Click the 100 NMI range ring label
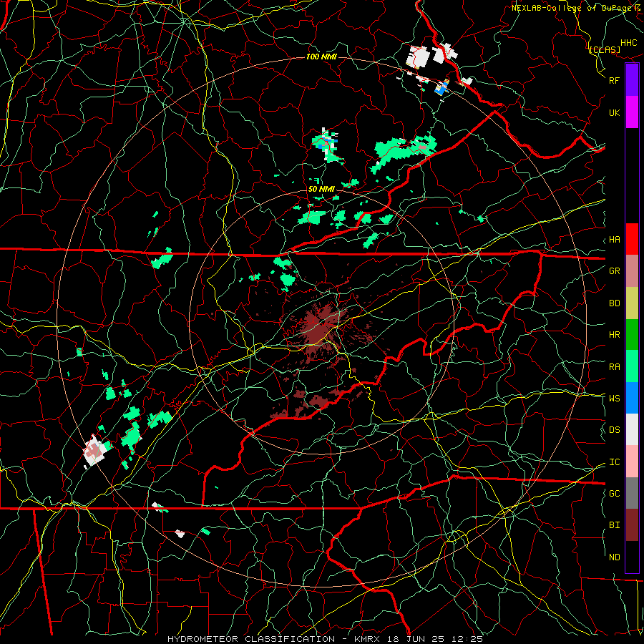Image resolution: width=644 pixels, height=644 pixels. (321, 57)
